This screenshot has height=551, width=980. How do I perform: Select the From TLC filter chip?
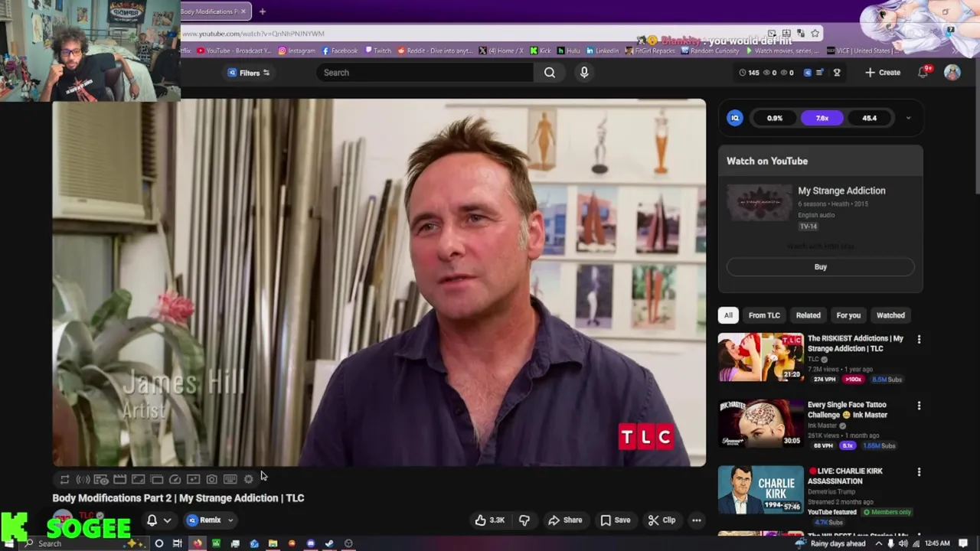tap(764, 315)
